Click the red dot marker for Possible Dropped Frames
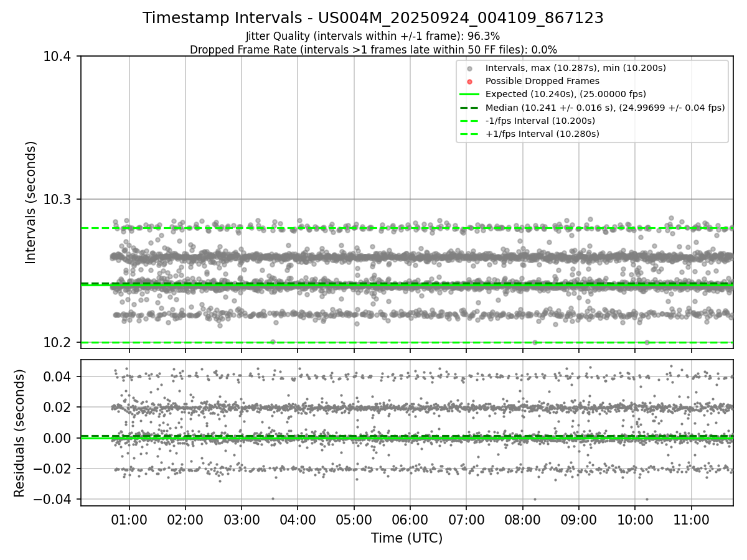This screenshot has height=560, width=747. click(469, 81)
